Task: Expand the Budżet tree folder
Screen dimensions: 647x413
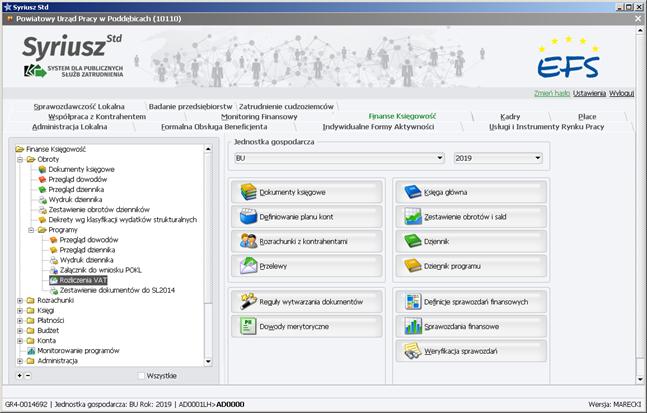Action: tap(20, 330)
